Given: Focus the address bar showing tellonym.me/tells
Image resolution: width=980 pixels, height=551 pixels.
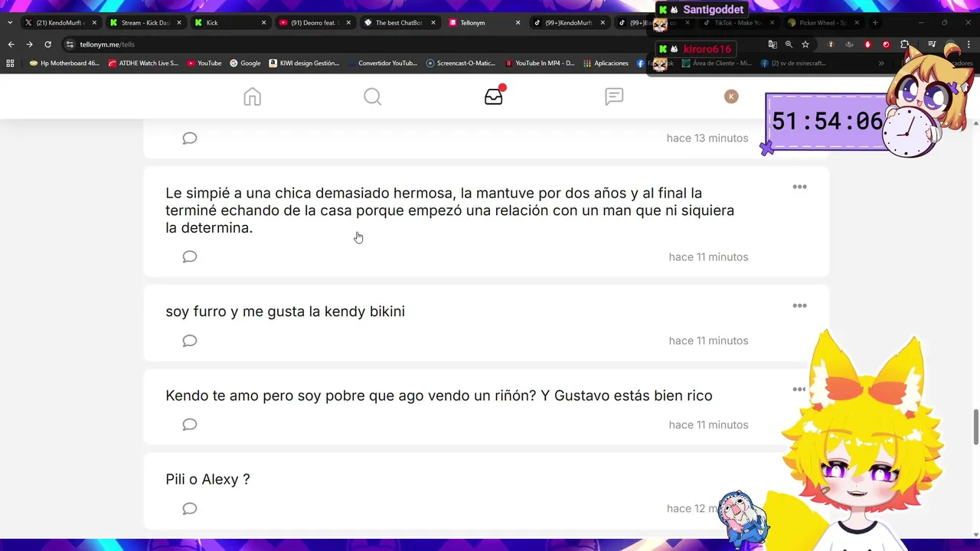Looking at the screenshot, I should tap(413, 44).
